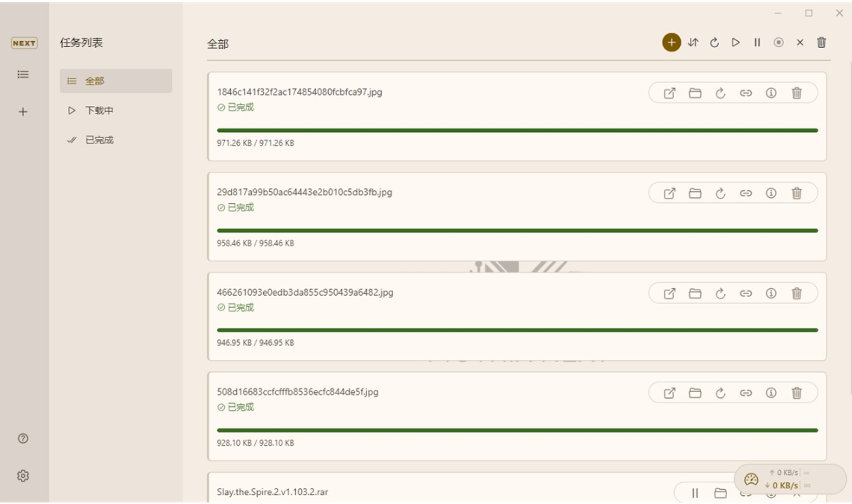Viewport: 852px width, 504px height.
Task: Click the speed meter widget showing 0 KB/s
Action: pos(790,479)
